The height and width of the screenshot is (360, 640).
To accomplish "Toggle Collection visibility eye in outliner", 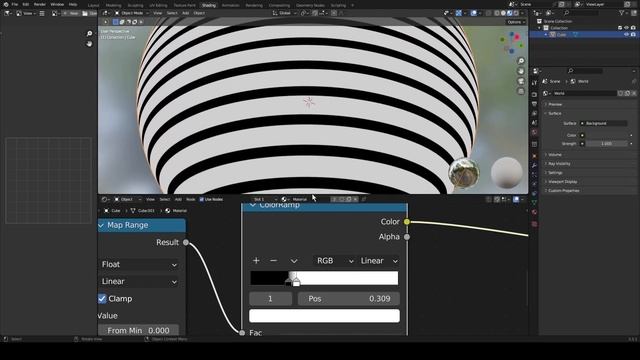I will (x=627, y=28).
